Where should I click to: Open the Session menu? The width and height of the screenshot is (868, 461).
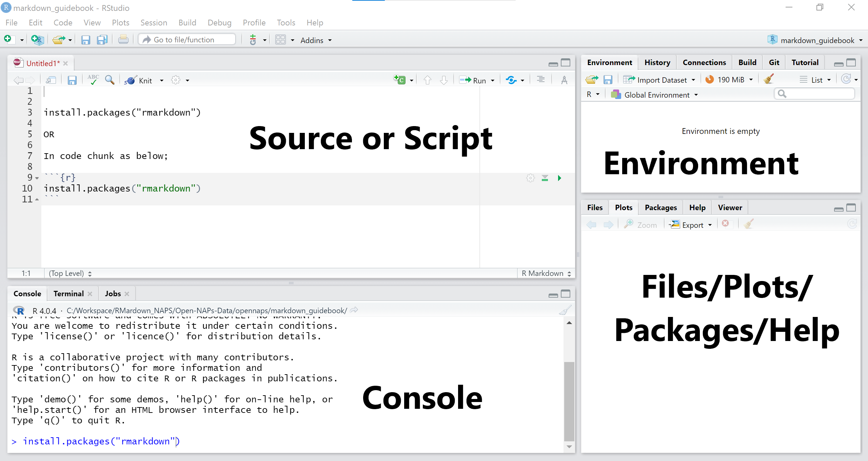154,23
